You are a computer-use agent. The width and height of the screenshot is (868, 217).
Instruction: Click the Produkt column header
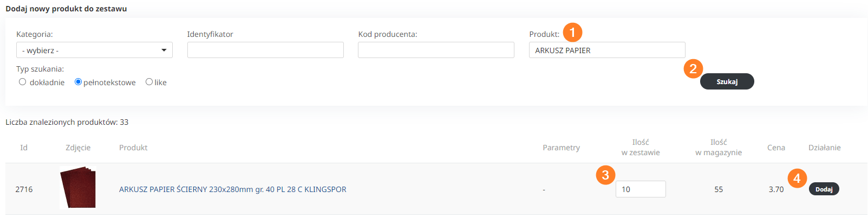pos(133,148)
